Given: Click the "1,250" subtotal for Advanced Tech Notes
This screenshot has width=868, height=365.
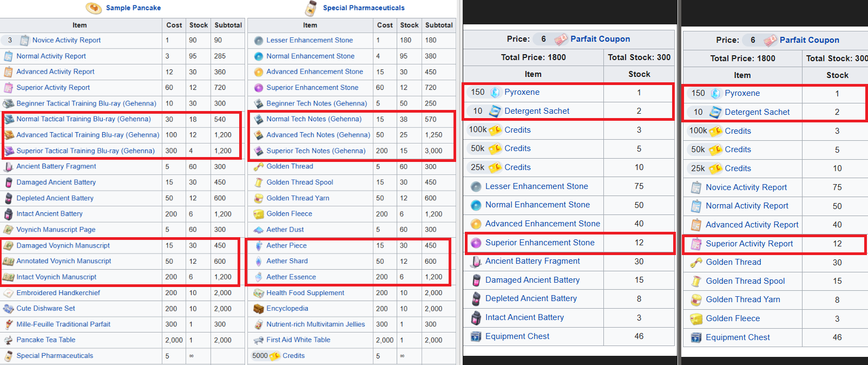Looking at the screenshot, I should [x=433, y=135].
